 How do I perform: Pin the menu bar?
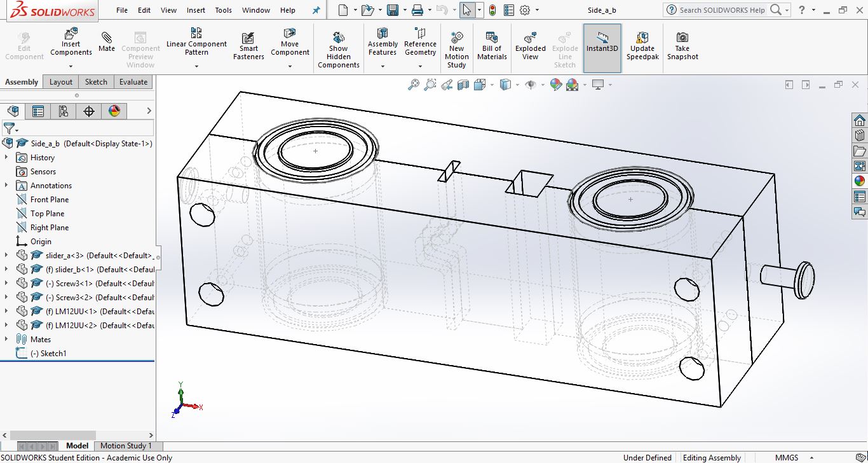(316, 10)
